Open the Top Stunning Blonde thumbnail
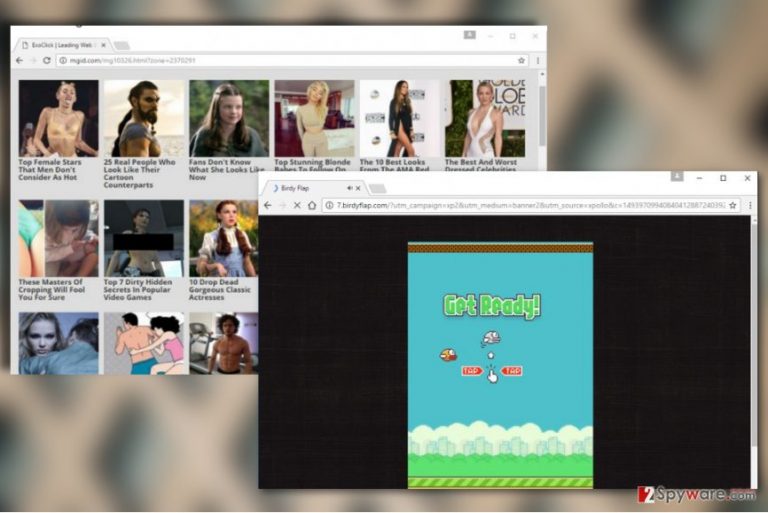 pos(314,118)
